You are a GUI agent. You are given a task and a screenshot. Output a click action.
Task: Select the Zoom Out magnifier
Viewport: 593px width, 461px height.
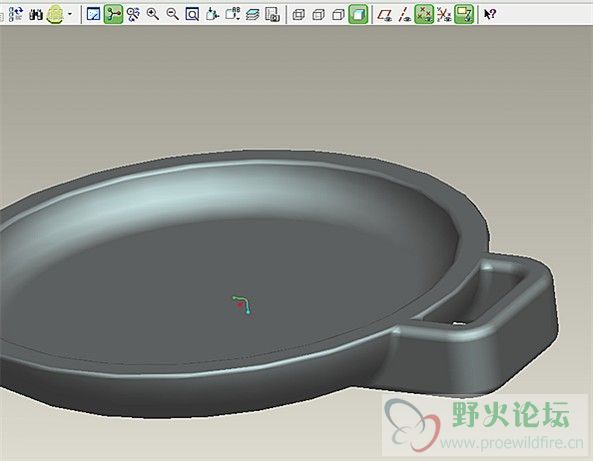click(x=172, y=14)
